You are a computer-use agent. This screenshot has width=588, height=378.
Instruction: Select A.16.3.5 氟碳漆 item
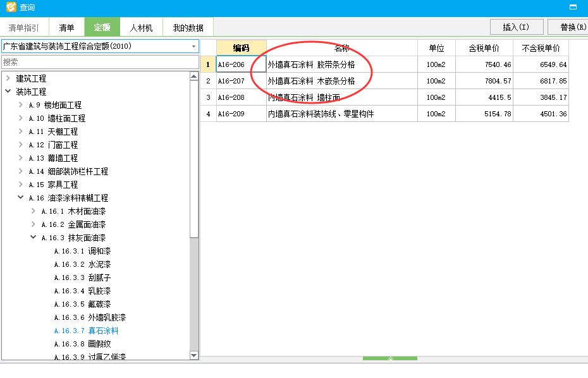tap(82, 304)
